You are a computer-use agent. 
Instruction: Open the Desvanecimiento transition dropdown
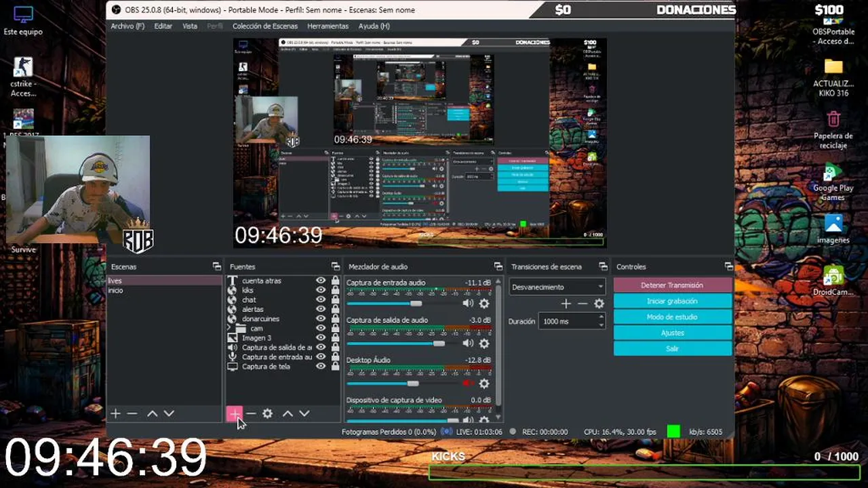click(557, 287)
